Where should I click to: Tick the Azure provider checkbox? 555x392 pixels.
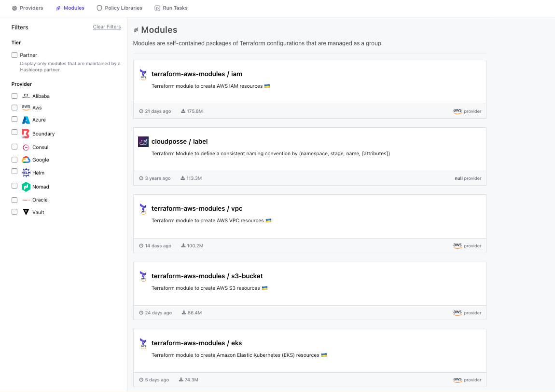14,119
